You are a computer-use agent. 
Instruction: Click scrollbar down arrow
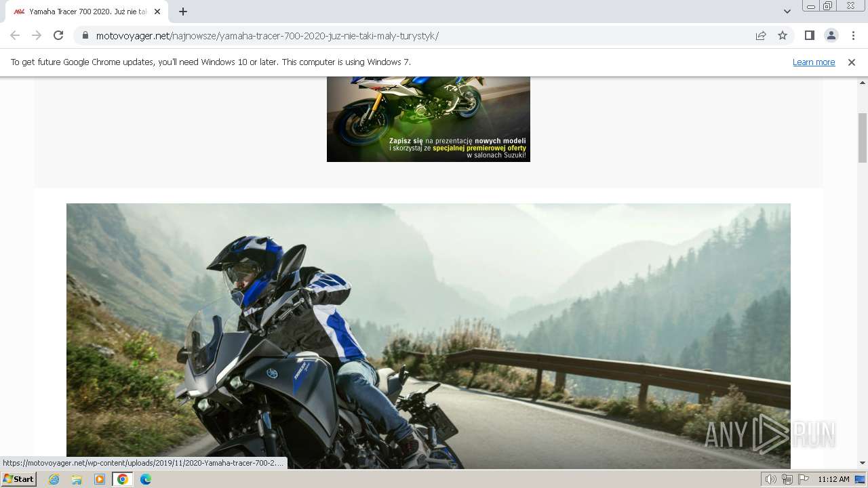pyautogui.click(x=863, y=464)
